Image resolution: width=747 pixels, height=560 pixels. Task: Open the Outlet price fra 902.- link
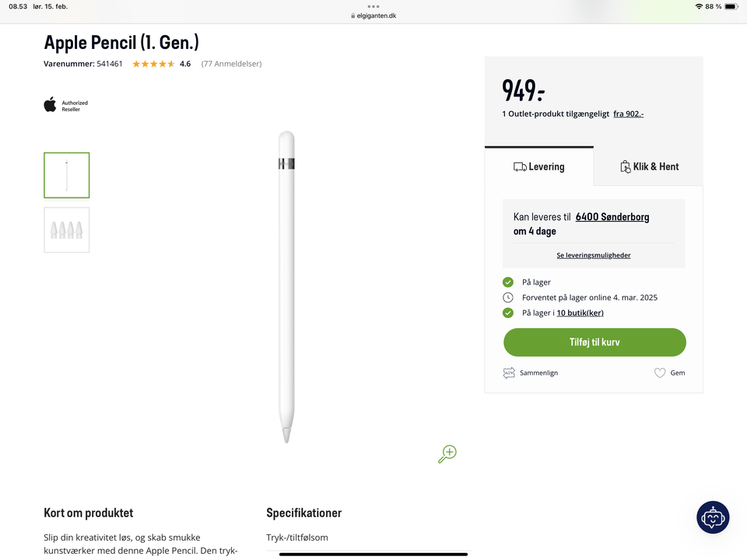(628, 114)
